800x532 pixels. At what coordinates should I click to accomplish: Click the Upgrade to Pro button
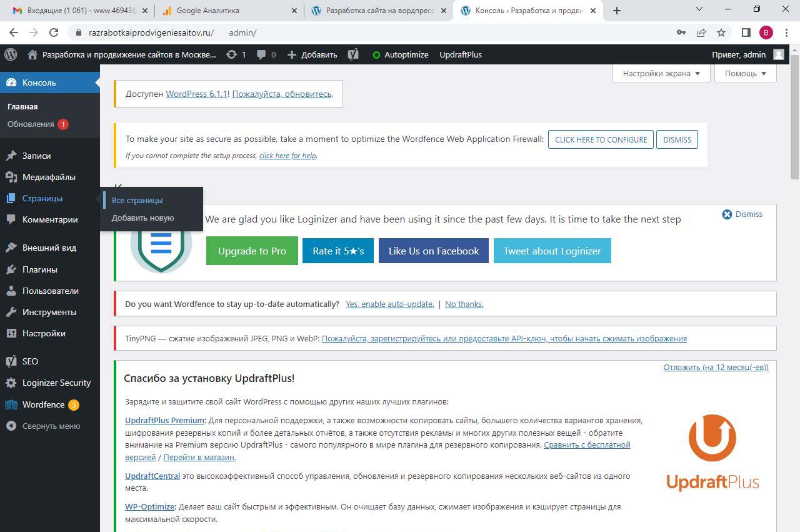[x=252, y=251]
